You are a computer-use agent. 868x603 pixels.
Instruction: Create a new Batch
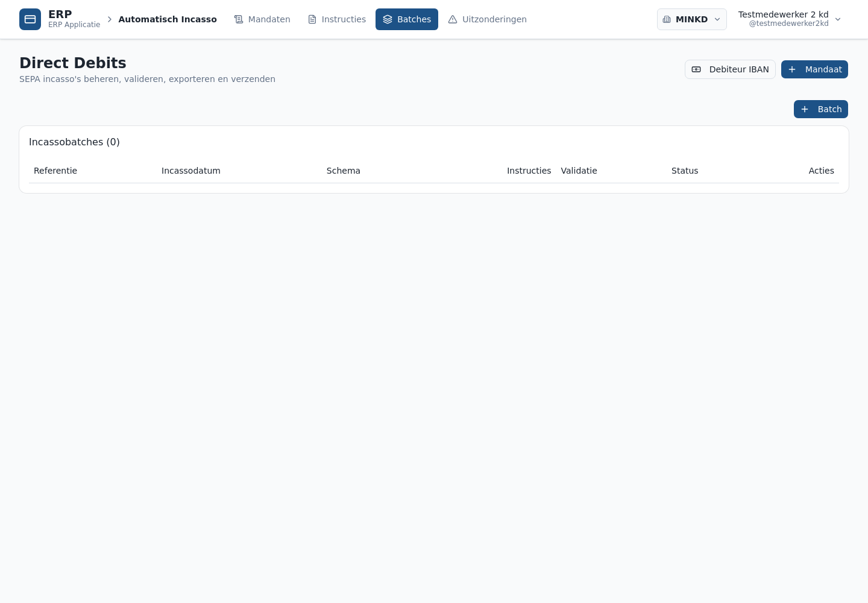pos(821,109)
